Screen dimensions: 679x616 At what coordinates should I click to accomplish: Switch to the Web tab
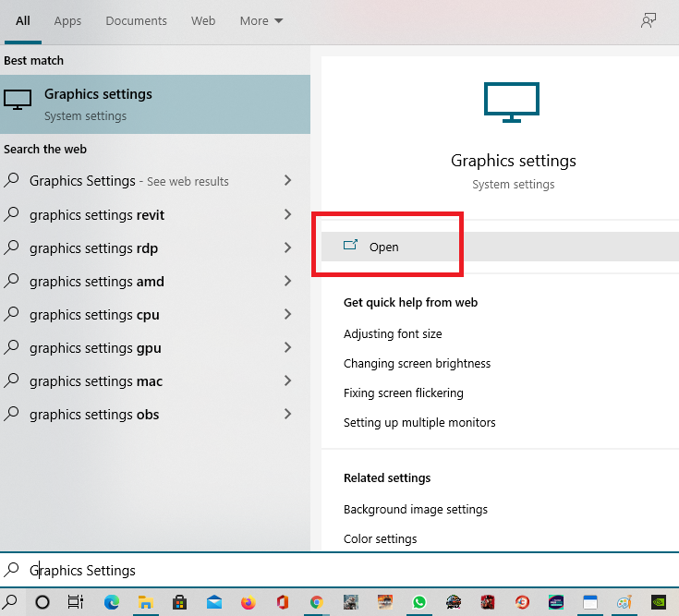203,20
